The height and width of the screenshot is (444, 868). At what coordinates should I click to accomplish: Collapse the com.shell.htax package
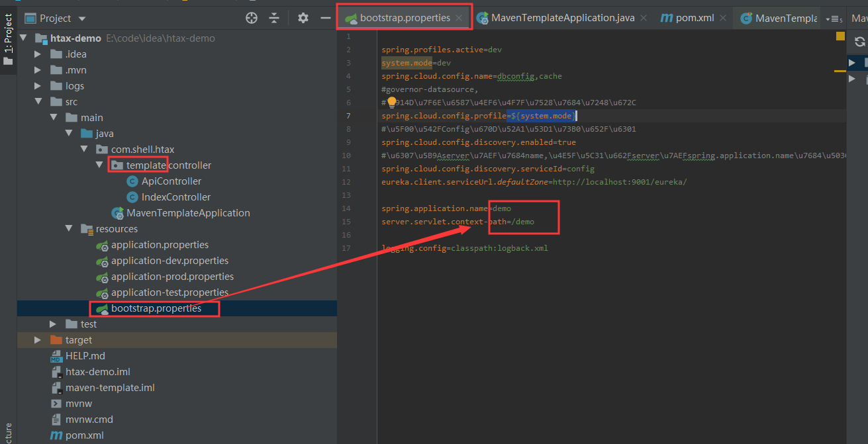pyautogui.click(x=84, y=150)
